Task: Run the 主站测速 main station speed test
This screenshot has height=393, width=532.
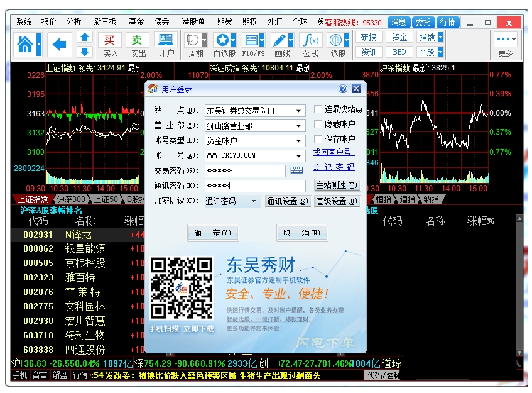Action: coord(337,185)
